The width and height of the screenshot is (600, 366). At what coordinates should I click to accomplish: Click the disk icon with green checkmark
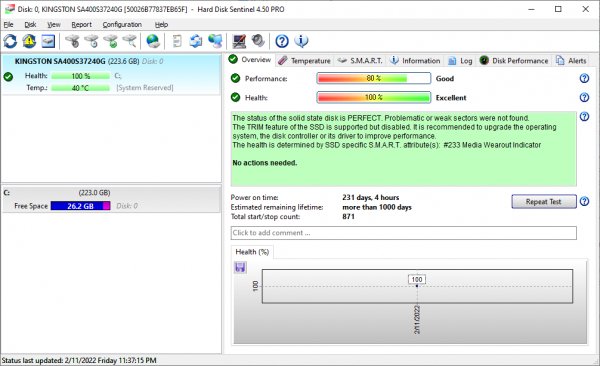pyautogui.click(x=111, y=41)
